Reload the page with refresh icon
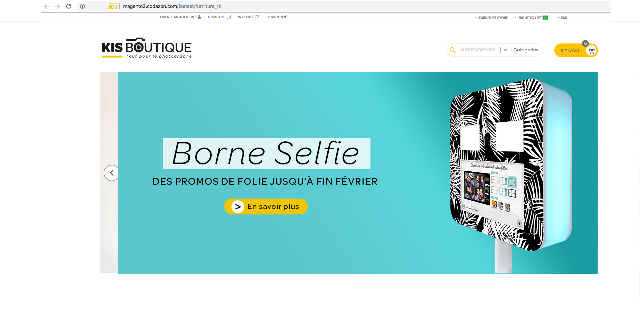 click(x=69, y=6)
